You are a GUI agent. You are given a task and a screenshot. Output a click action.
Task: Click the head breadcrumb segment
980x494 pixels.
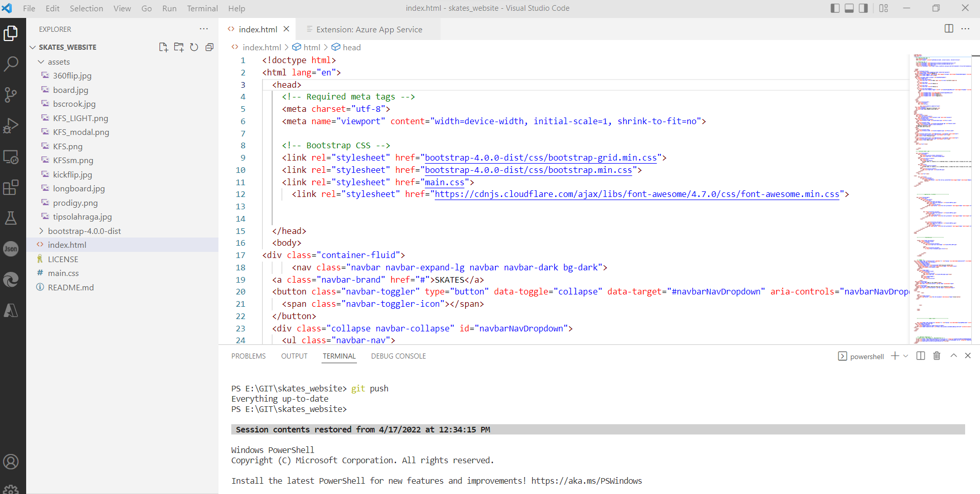click(351, 47)
